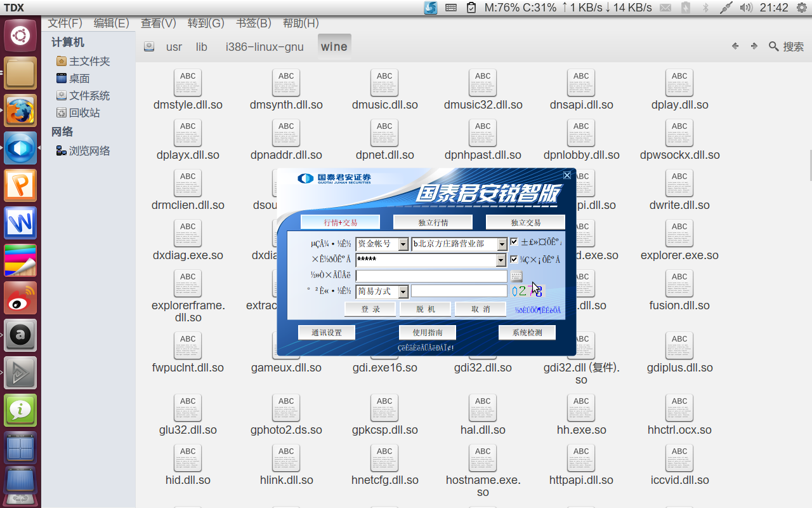
Task: Expand the account number ***** dropdown
Action: (502, 260)
